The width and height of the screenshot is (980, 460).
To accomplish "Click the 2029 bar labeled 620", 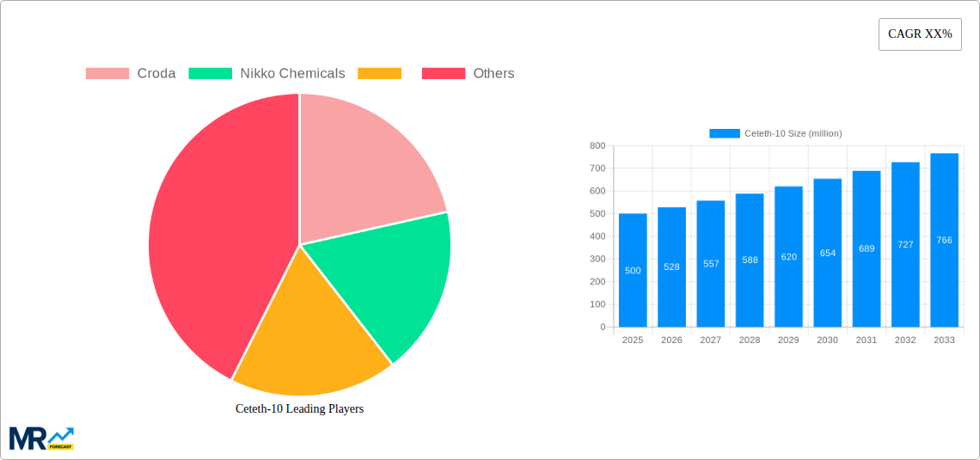I will tap(789, 256).
